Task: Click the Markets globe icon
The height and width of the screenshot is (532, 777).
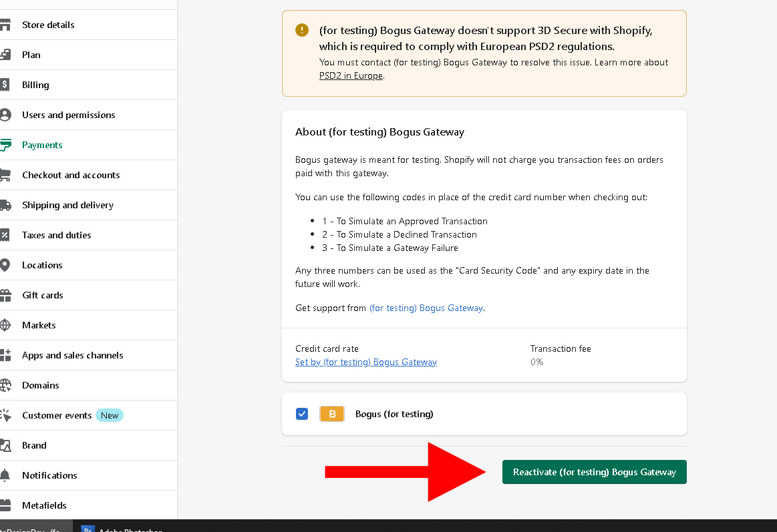Action: [5, 325]
